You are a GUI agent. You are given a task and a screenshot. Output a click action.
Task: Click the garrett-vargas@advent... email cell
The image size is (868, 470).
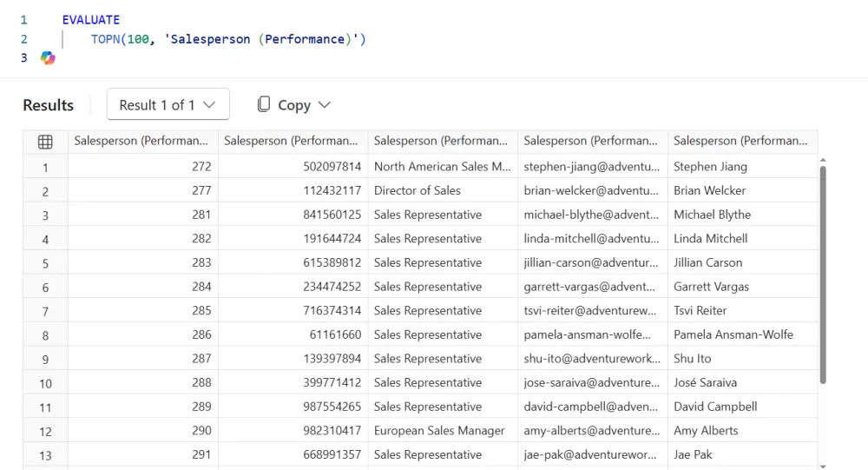click(x=592, y=287)
